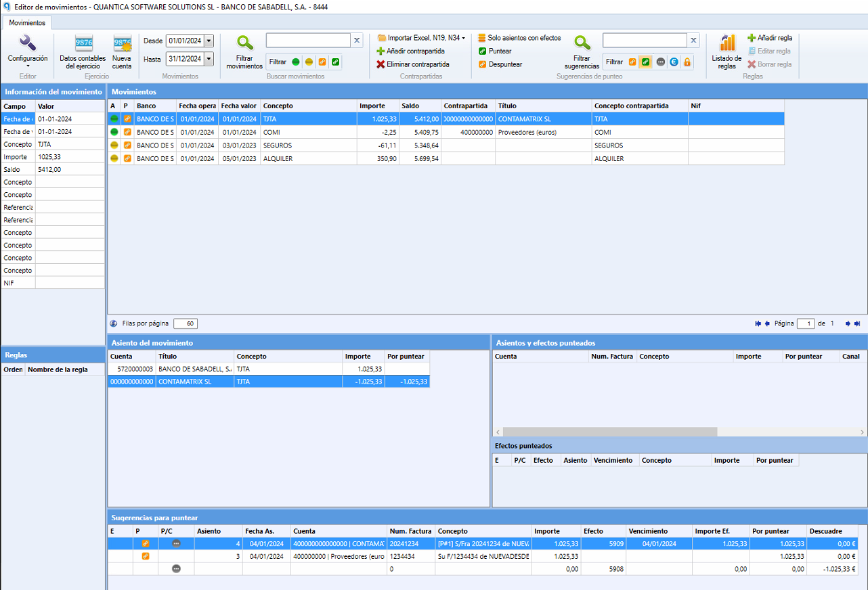Image resolution: width=868 pixels, height=590 pixels.
Task: Click Añadir regla
Action: 770,38
